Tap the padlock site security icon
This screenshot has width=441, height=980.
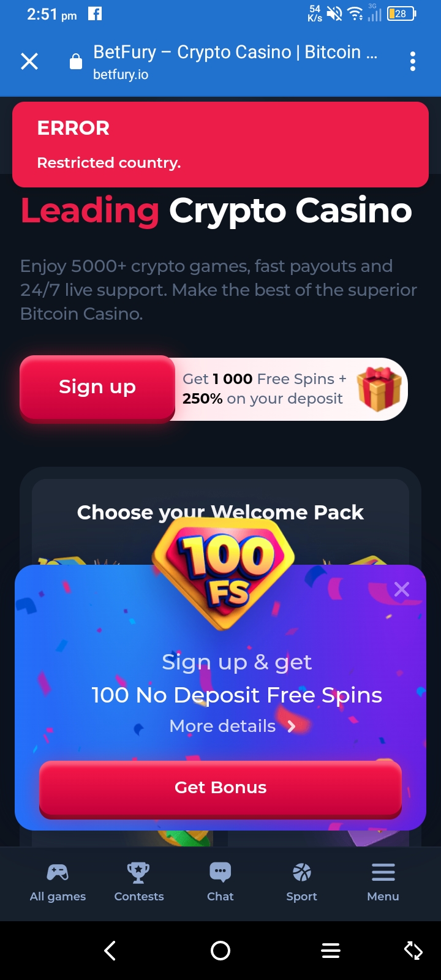pos(76,61)
